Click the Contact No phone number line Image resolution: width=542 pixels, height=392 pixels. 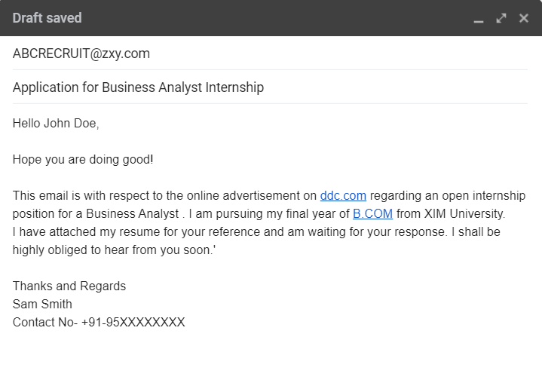pos(99,322)
